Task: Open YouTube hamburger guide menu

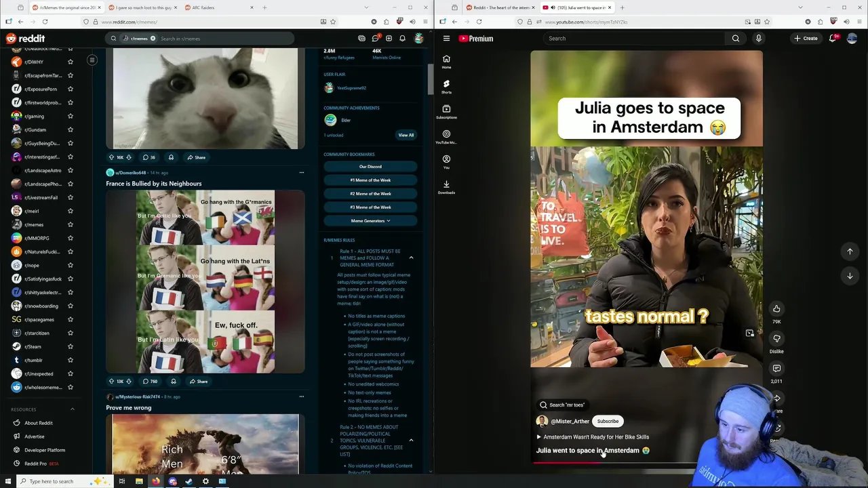Action: pyautogui.click(x=446, y=39)
